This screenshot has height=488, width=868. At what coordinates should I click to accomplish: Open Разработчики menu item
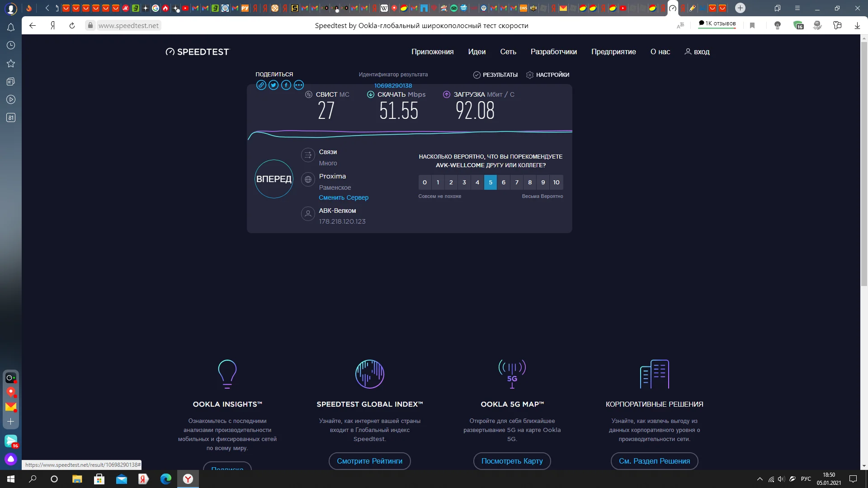[x=553, y=52]
